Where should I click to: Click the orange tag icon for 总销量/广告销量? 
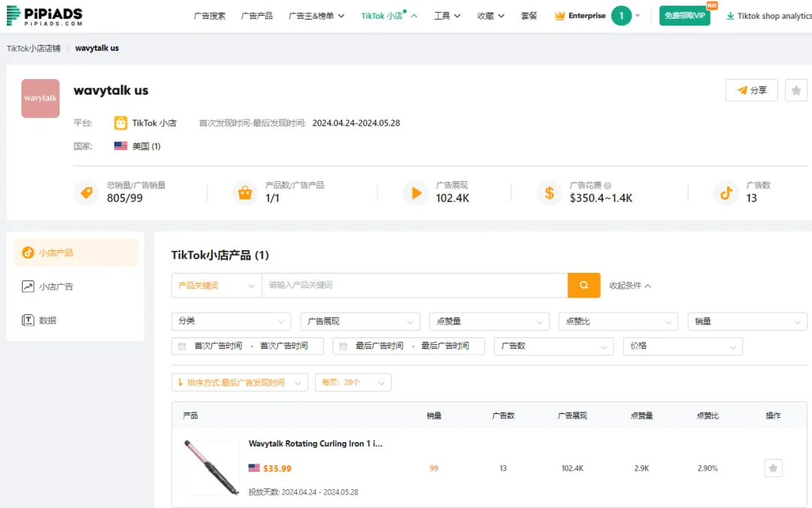[86, 192]
